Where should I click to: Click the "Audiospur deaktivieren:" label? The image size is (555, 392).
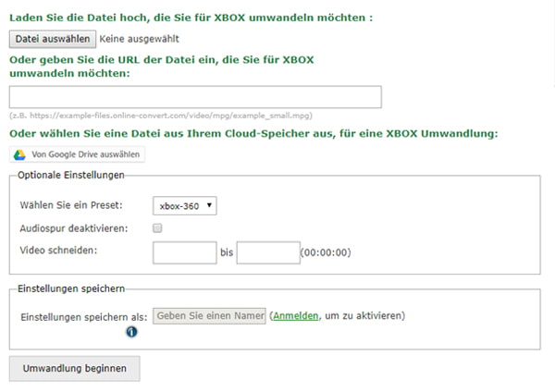[74, 228]
